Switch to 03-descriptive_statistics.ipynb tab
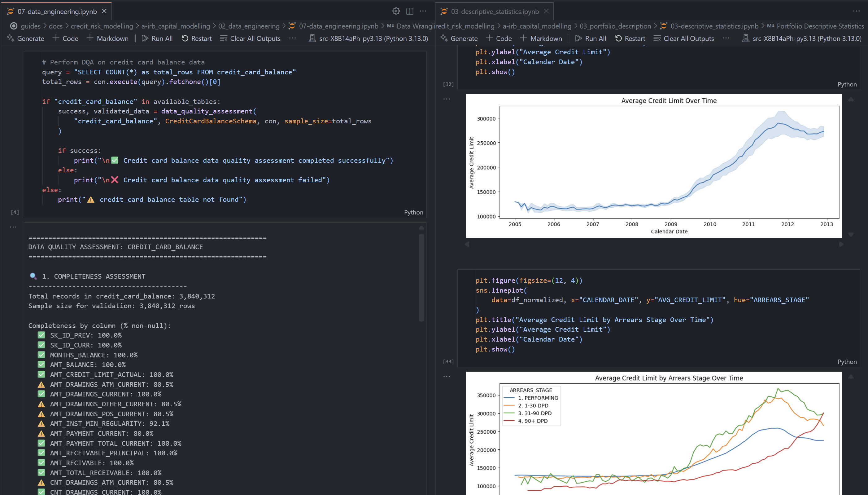 point(495,11)
